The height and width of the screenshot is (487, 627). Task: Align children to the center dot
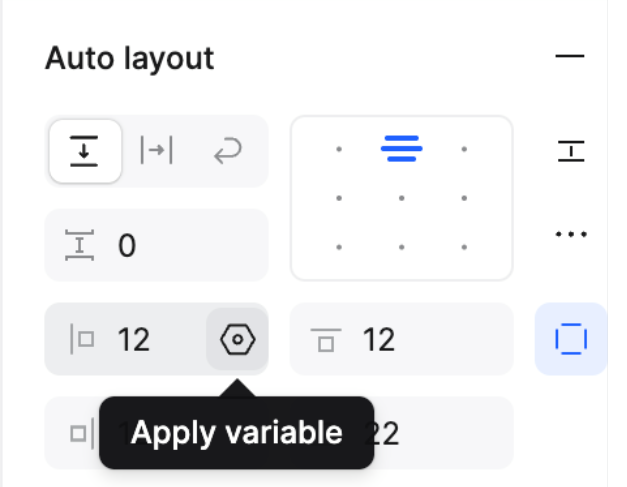(x=401, y=198)
